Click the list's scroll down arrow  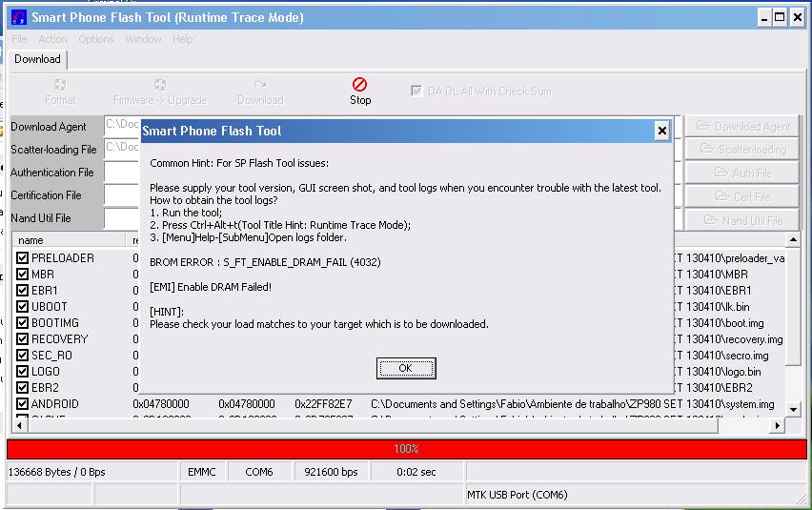[793, 409]
